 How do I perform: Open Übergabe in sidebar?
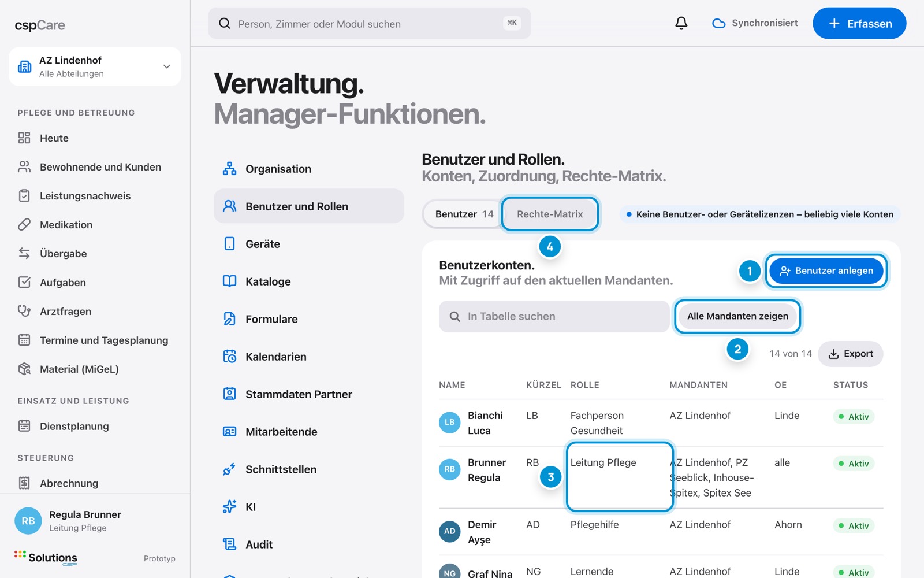click(95, 254)
